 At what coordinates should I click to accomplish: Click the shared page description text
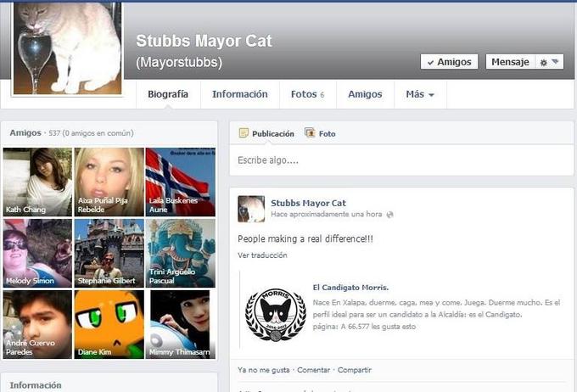[x=436, y=309]
